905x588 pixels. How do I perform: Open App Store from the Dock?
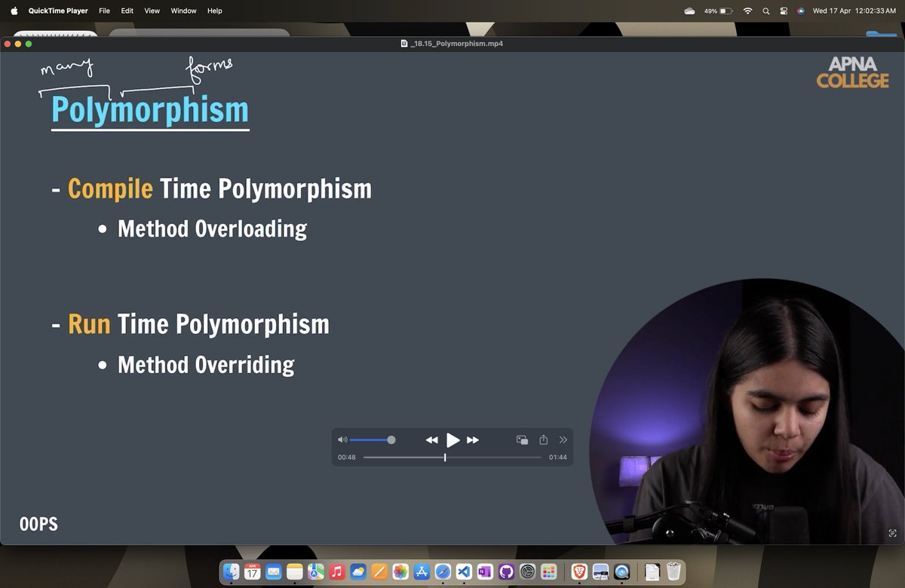pyautogui.click(x=422, y=571)
